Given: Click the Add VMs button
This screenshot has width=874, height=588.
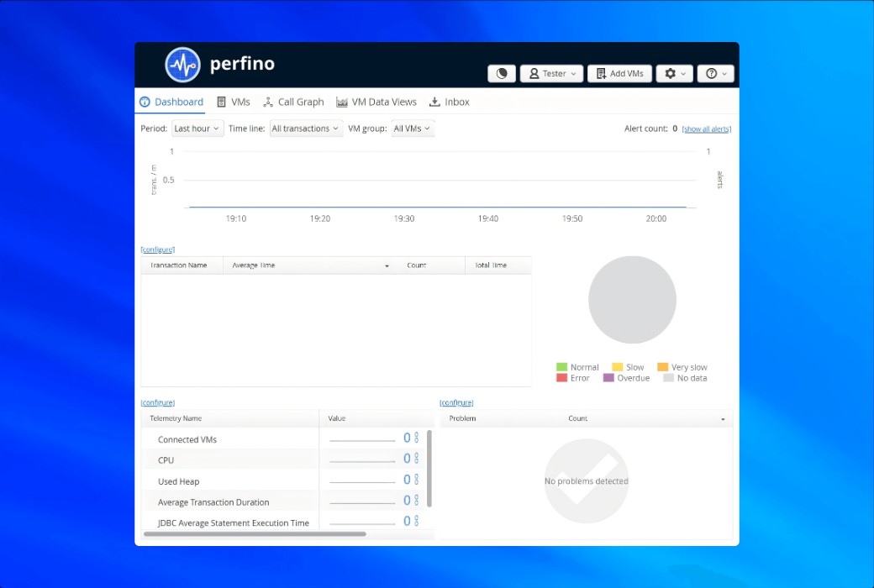Looking at the screenshot, I should click(619, 74).
